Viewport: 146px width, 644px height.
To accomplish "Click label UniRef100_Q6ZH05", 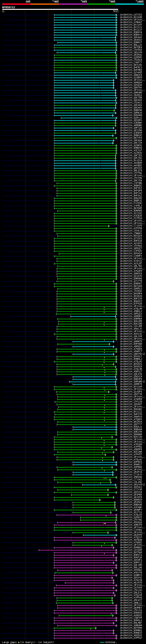I will (x=131, y=535).
